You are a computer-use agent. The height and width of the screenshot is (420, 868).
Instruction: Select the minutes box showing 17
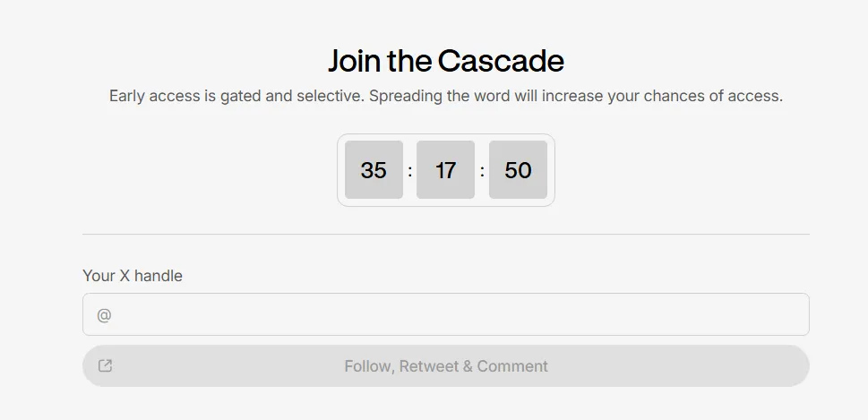tap(445, 170)
